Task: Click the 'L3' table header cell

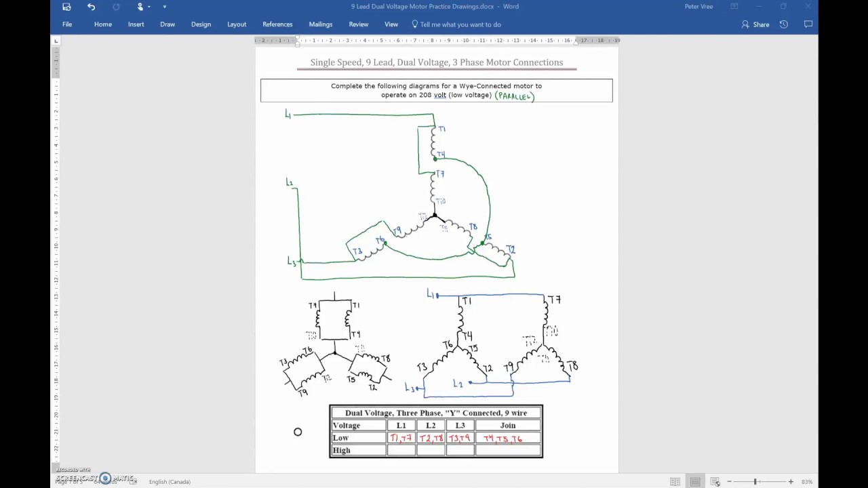Action: 460,426
